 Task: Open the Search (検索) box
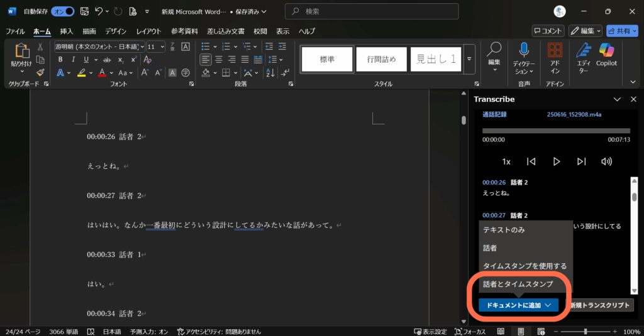point(372,11)
